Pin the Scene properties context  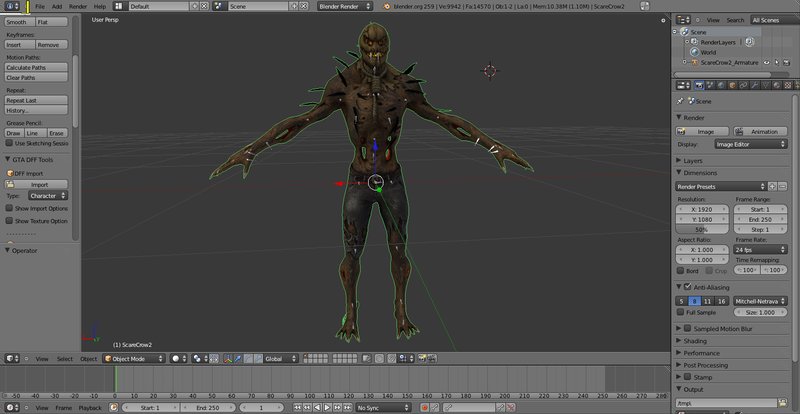click(680, 101)
